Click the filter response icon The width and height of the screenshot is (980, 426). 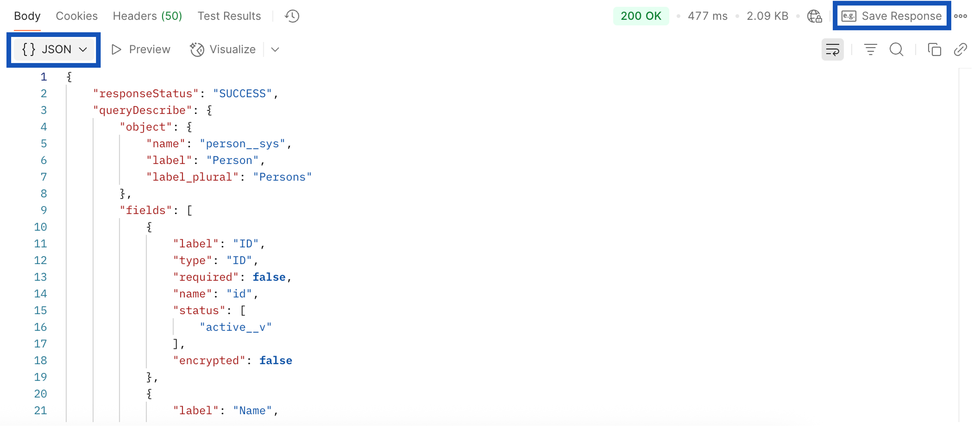click(x=870, y=49)
